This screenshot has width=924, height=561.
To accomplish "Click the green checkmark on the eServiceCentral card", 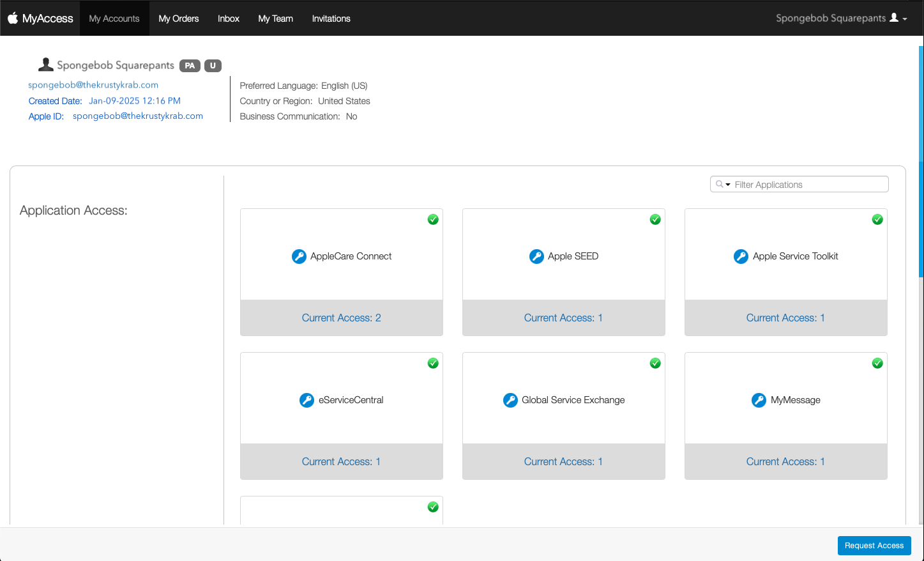I will pos(433,363).
